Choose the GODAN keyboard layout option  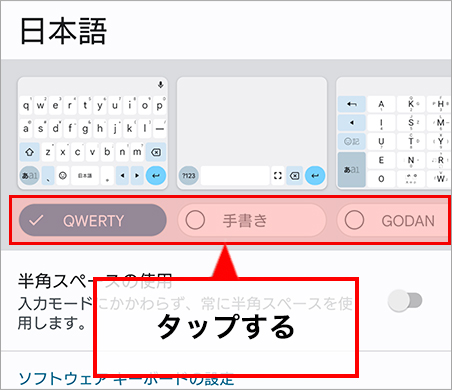click(394, 220)
